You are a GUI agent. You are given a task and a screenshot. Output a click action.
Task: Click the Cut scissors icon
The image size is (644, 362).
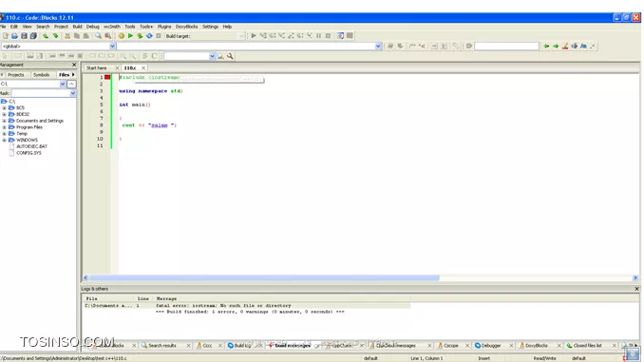[67, 36]
